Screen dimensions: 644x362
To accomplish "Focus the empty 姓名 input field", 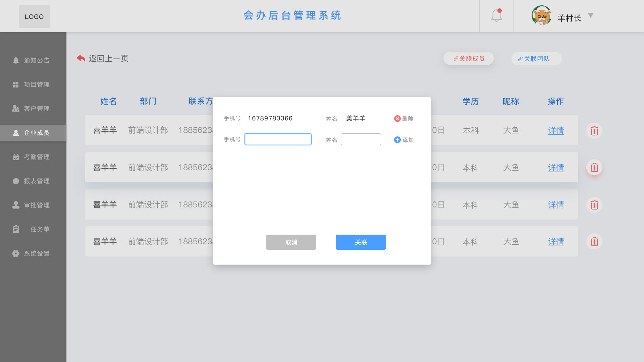I will point(361,139).
